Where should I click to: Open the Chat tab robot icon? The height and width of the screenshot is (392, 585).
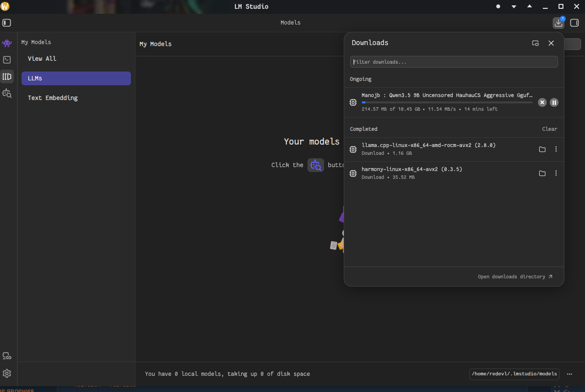(7, 43)
